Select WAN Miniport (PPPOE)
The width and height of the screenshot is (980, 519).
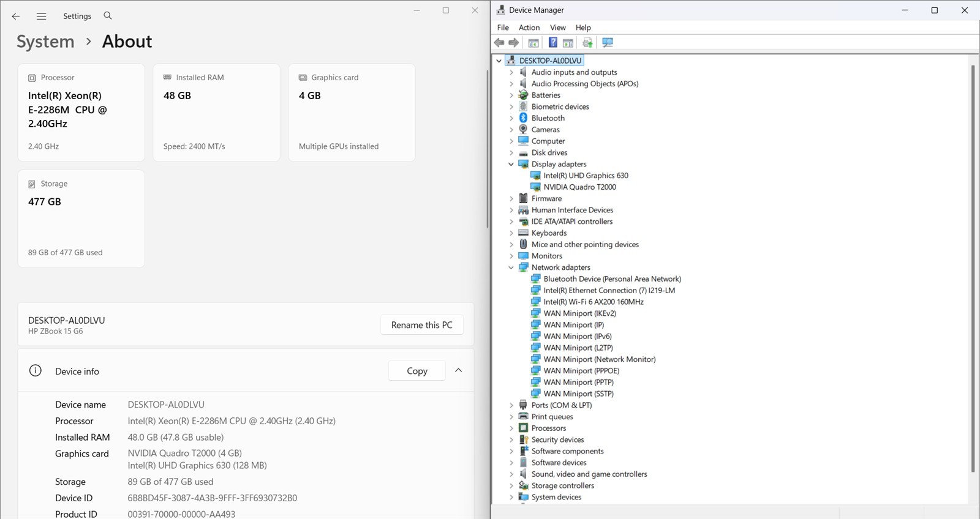pyautogui.click(x=581, y=370)
